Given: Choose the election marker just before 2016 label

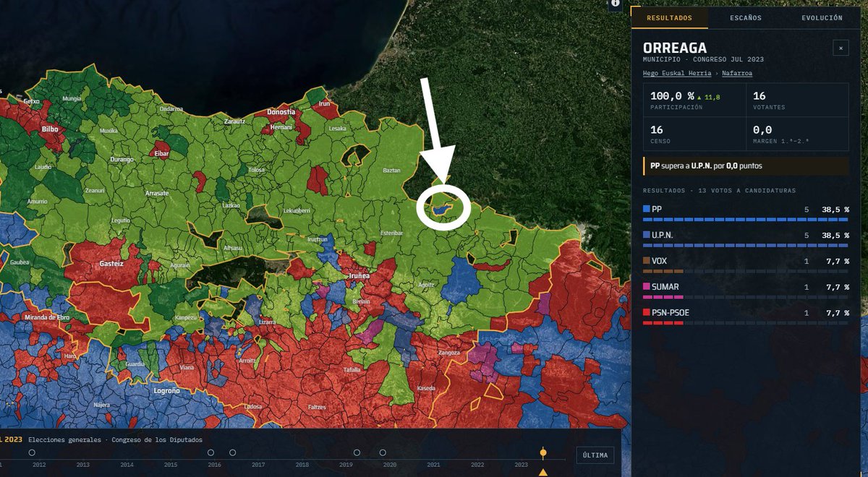Looking at the screenshot, I should [x=210, y=452].
